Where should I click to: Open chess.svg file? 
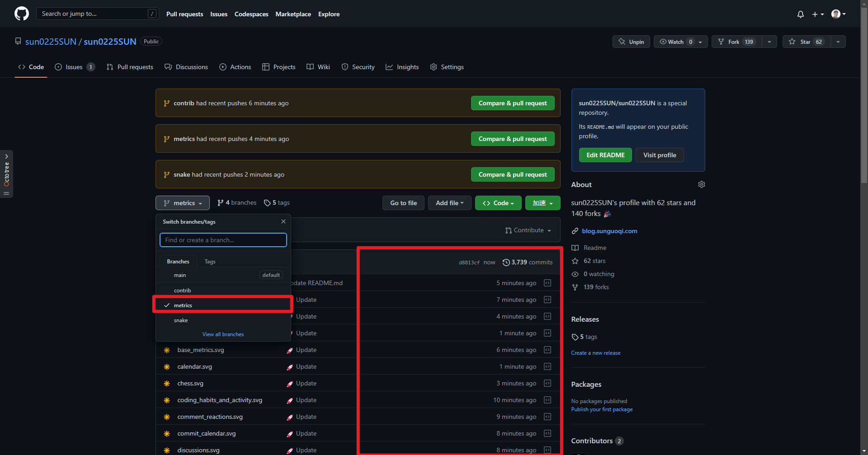tap(190, 384)
